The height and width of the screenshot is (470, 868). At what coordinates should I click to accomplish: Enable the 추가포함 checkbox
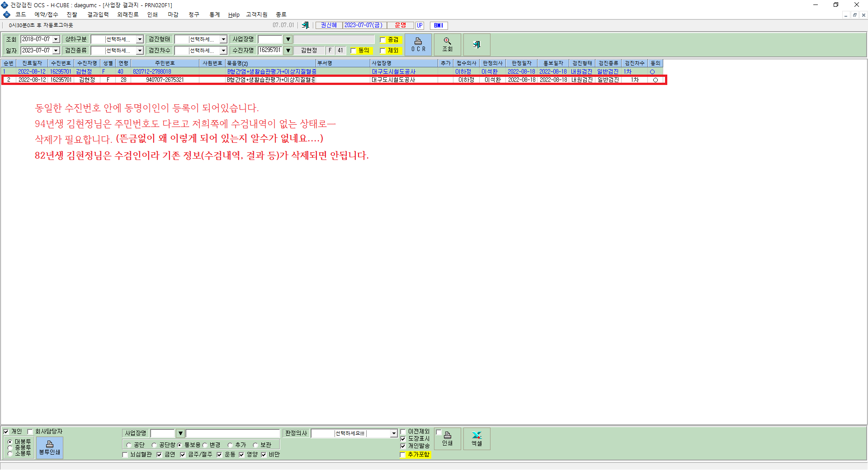pos(403,455)
